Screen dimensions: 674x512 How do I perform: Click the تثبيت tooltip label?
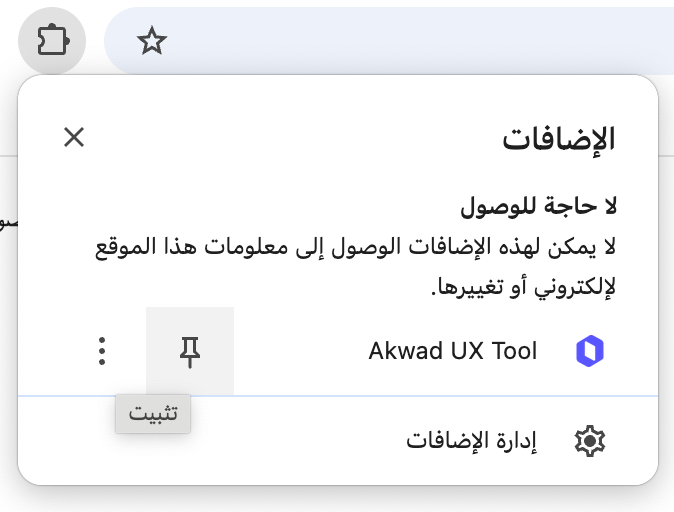[153, 414]
